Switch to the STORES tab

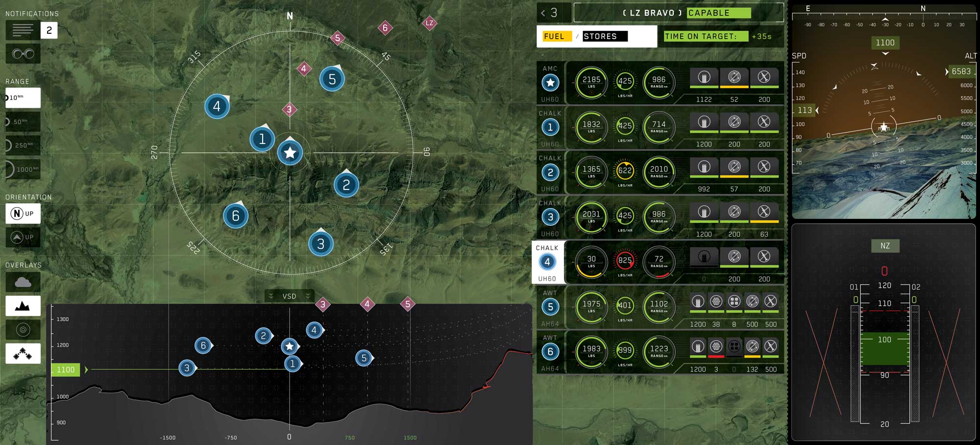605,36
